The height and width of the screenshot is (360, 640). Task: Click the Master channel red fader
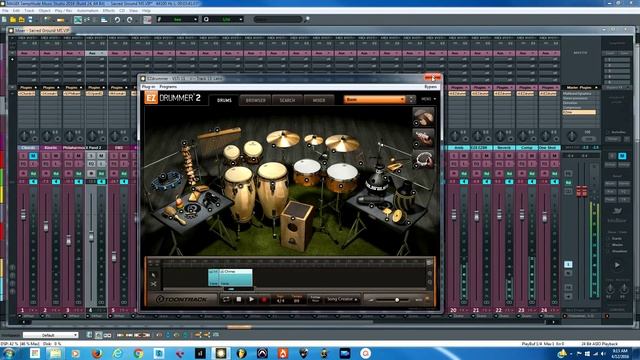582,191
